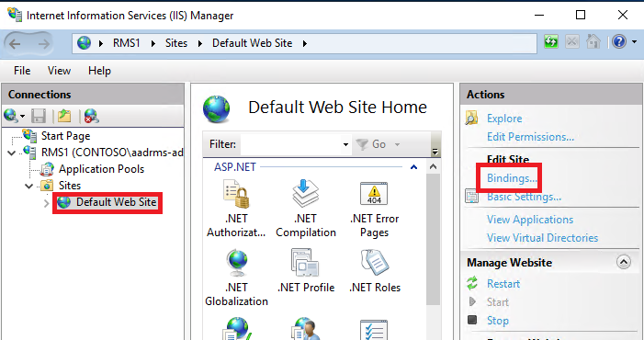Open the .NET Profile feature
This screenshot has height=340, width=644.
[x=306, y=271]
